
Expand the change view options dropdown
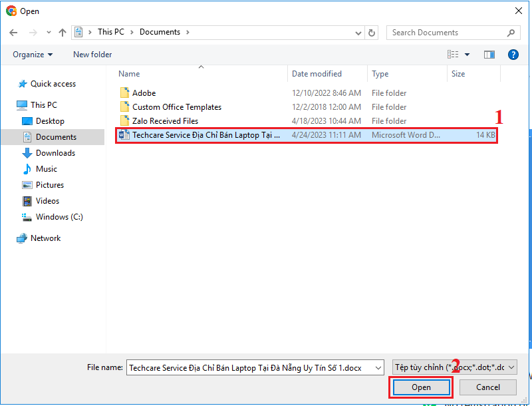coord(467,55)
